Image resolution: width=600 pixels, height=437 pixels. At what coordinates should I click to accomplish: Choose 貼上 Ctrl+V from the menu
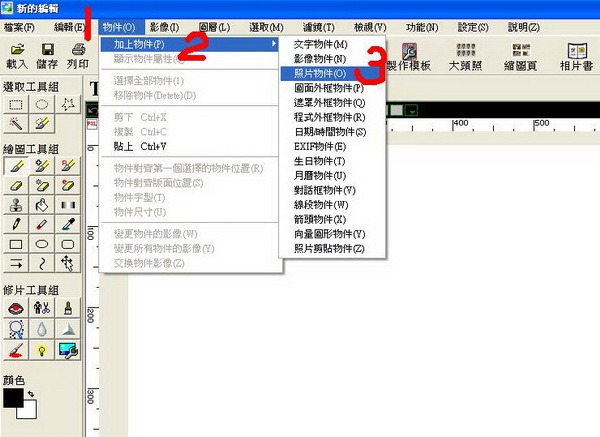coord(190,147)
